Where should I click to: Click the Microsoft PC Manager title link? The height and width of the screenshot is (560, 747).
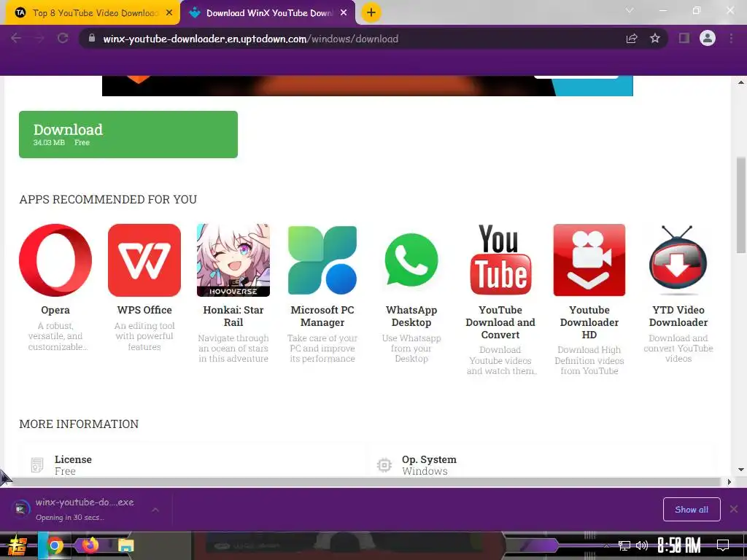(x=322, y=316)
